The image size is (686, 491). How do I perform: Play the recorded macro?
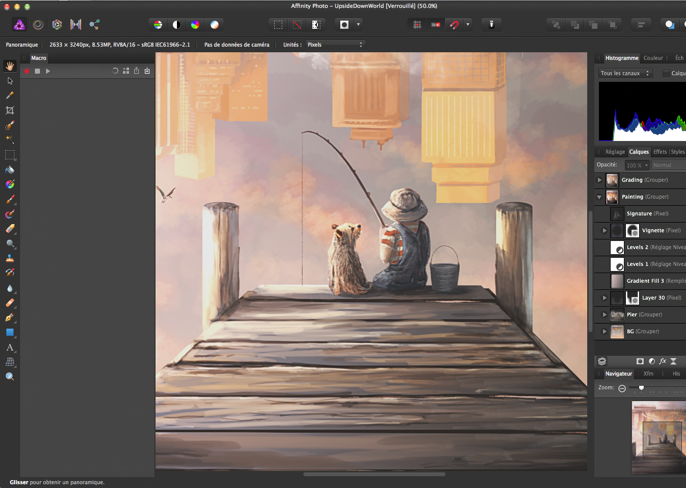pyautogui.click(x=48, y=71)
